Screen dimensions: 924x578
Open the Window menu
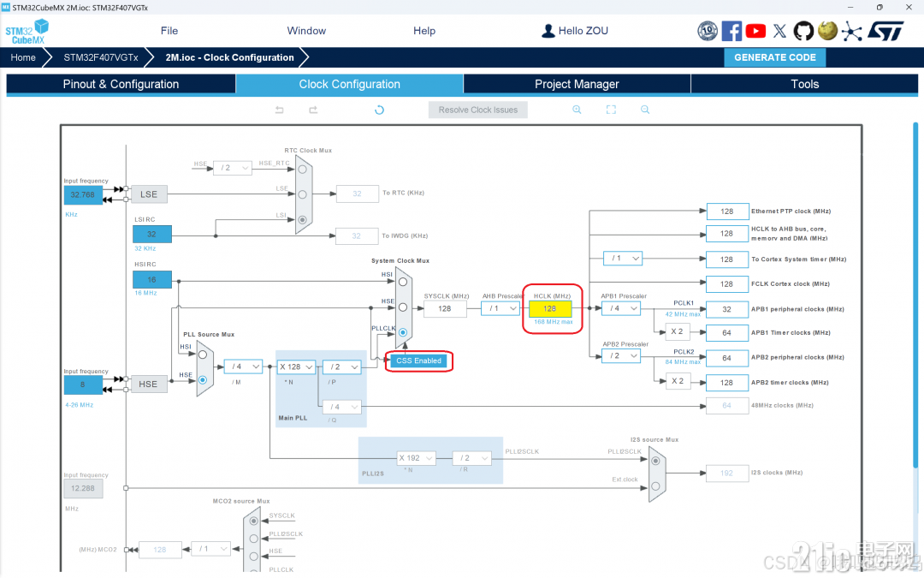point(306,31)
